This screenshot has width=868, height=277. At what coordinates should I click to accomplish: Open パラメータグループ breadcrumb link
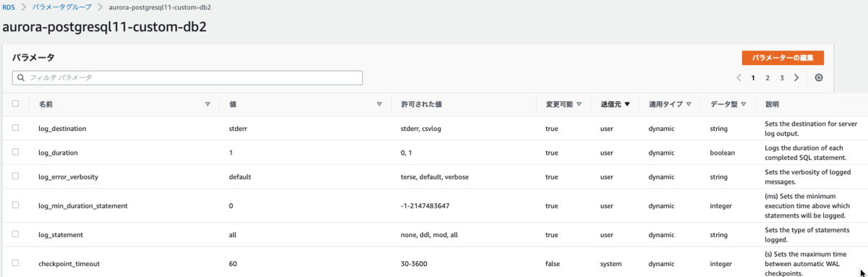[63, 7]
